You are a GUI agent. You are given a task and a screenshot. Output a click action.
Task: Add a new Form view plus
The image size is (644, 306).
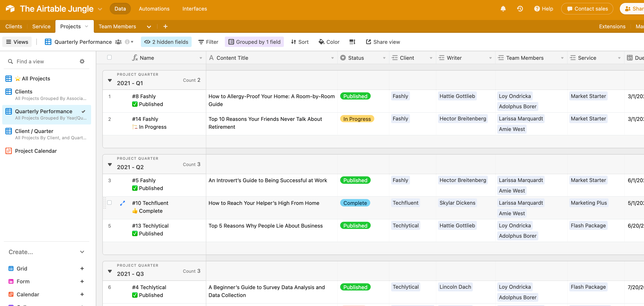point(82,282)
